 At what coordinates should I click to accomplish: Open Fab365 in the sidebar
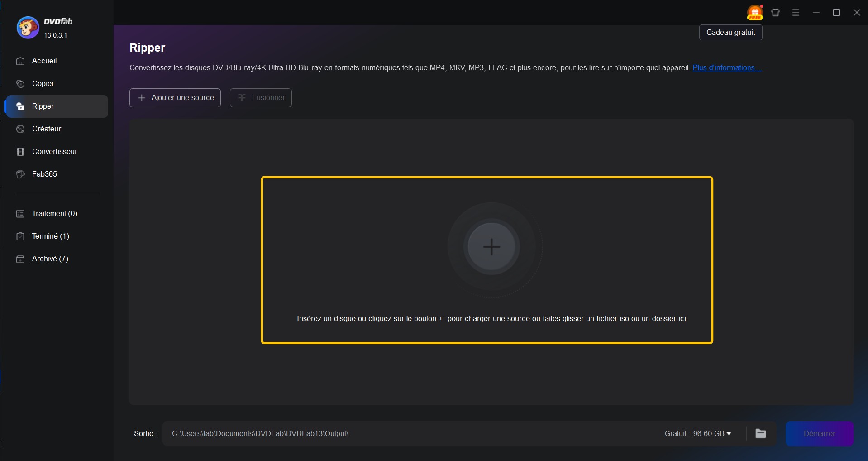(x=57, y=174)
